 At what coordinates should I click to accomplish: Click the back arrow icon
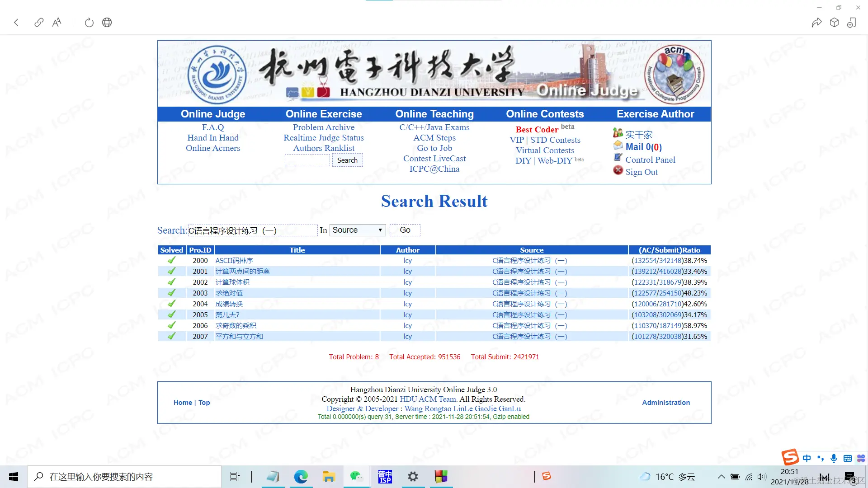[16, 23]
